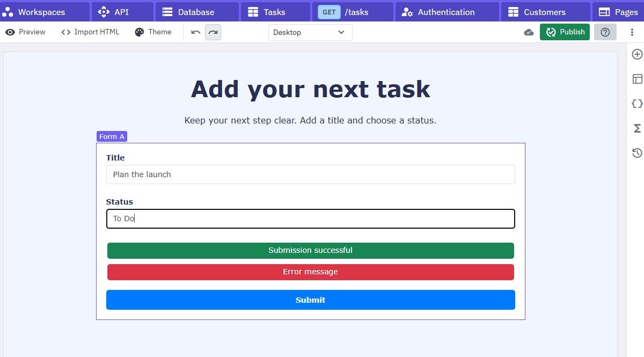Open the layout panel icon in sidebar
This screenshot has width=644, height=357.
pos(637,79)
